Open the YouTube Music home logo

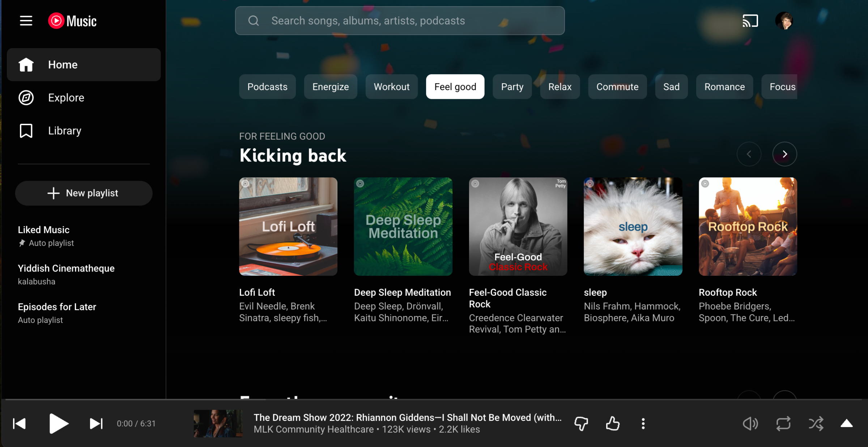pyautogui.click(x=72, y=21)
